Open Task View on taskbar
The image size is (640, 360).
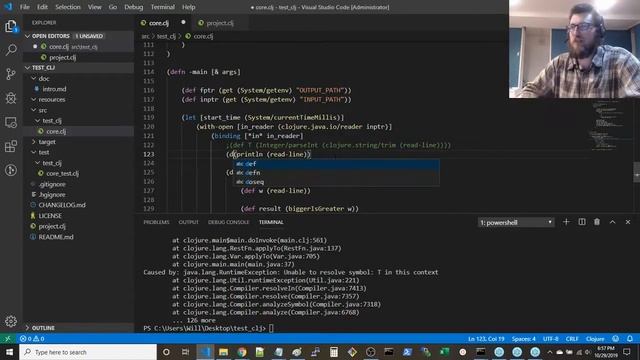pyautogui.click(x=185, y=352)
